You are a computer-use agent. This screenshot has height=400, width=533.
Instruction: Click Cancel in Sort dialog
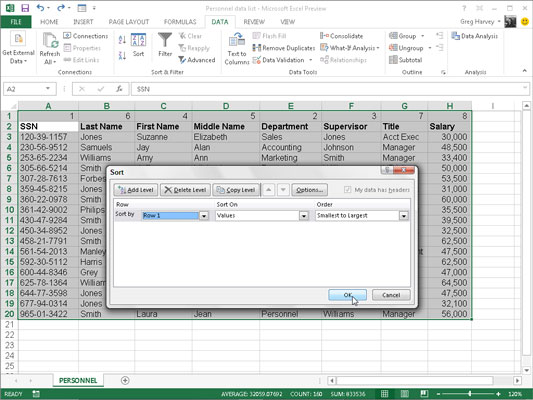(x=391, y=295)
